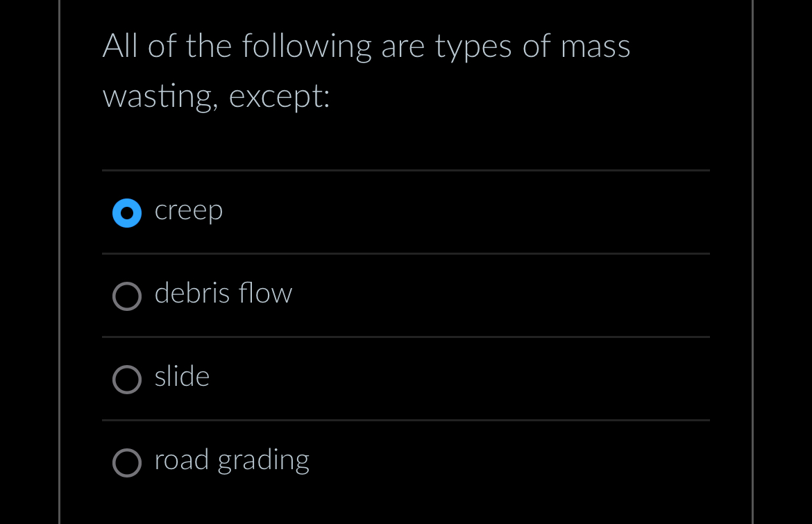
Task: Click the last answer row
Action: coord(406,462)
